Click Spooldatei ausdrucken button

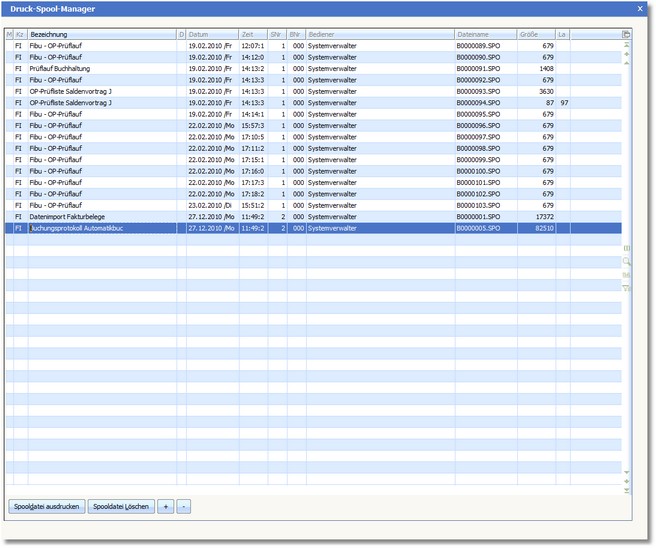tap(46, 507)
